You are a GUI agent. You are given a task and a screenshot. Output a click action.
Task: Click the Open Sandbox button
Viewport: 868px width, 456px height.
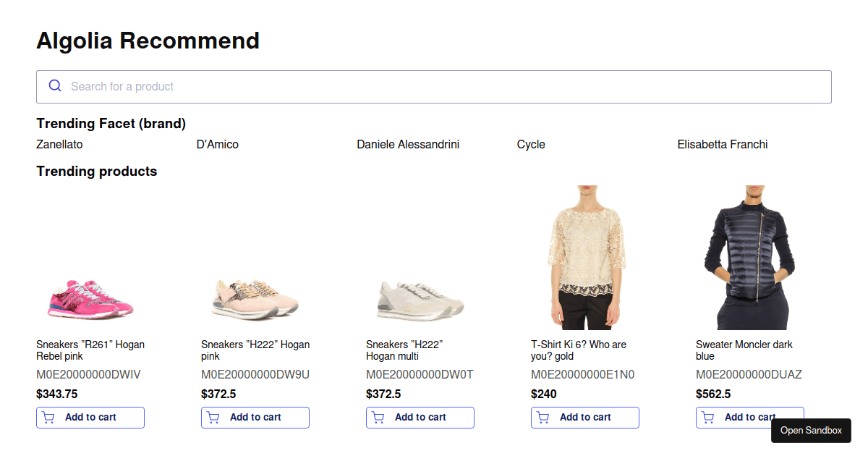tap(811, 430)
